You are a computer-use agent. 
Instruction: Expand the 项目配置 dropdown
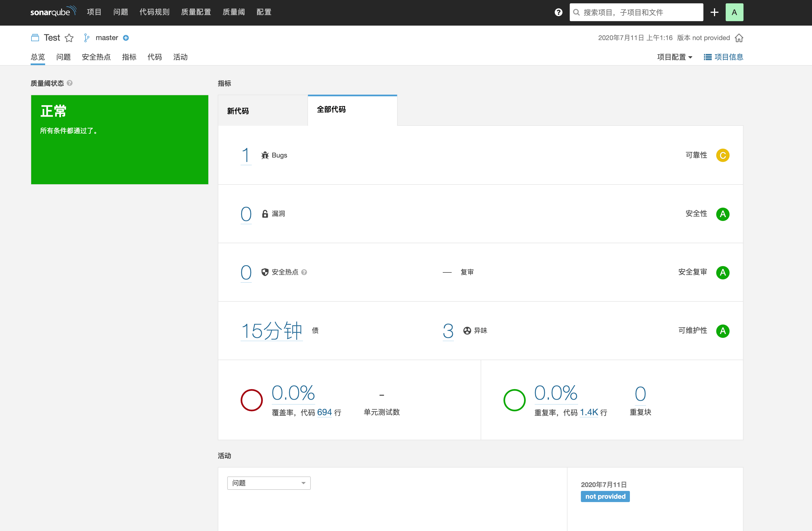coord(674,57)
